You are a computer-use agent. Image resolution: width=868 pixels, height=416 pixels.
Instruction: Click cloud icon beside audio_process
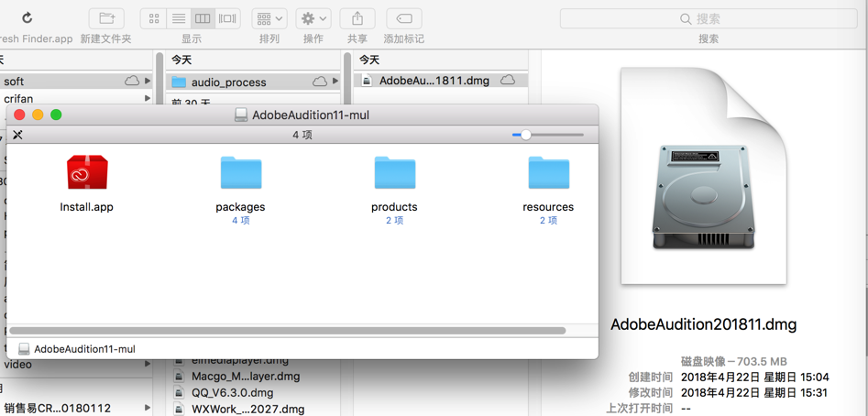pyautogui.click(x=319, y=82)
